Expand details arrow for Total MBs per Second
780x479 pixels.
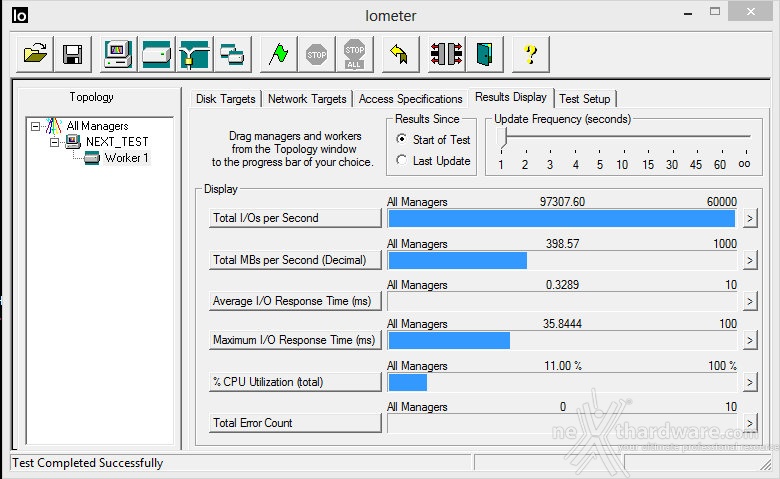point(750,260)
